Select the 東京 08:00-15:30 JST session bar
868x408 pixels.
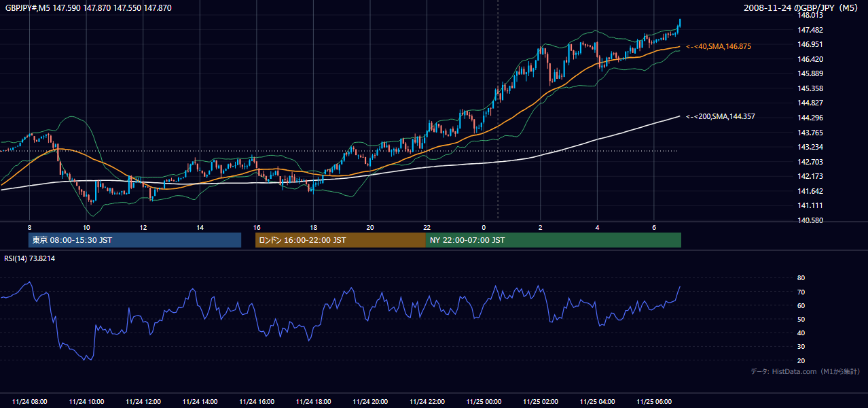[x=134, y=240]
